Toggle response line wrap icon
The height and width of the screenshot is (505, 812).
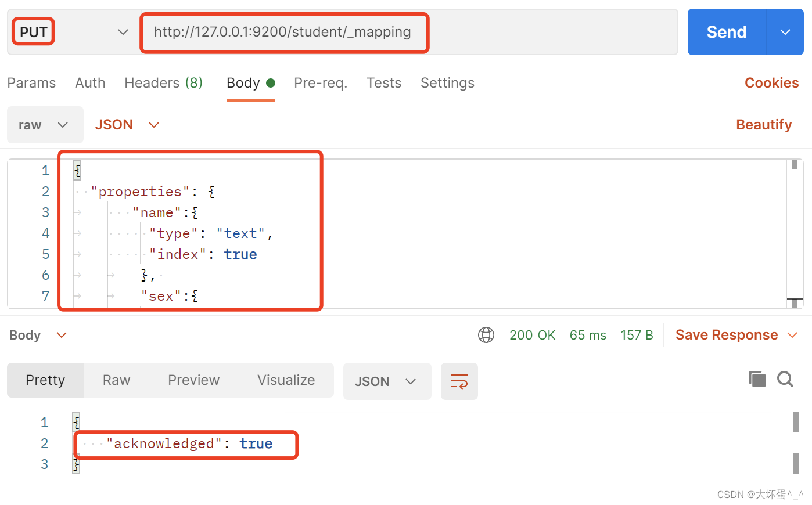pyautogui.click(x=459, y=381)
